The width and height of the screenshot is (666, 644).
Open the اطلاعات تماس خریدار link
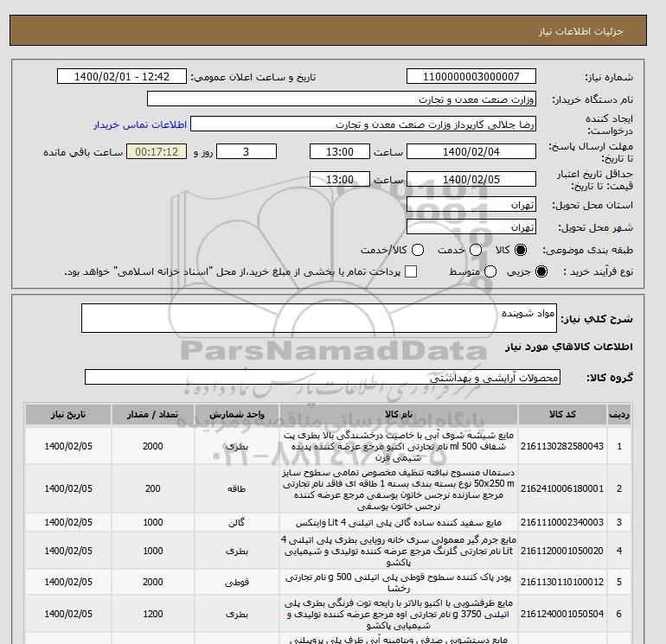[x=140, y=124]
